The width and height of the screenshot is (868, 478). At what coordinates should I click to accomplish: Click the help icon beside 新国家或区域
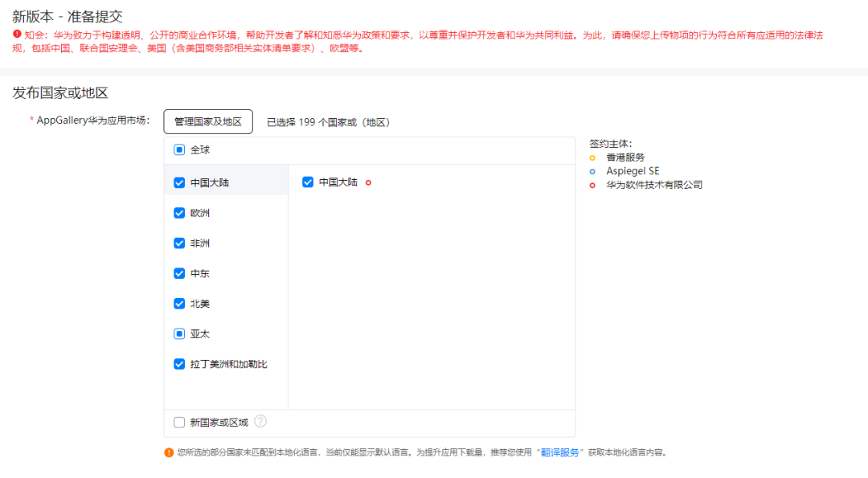(260, 422)
